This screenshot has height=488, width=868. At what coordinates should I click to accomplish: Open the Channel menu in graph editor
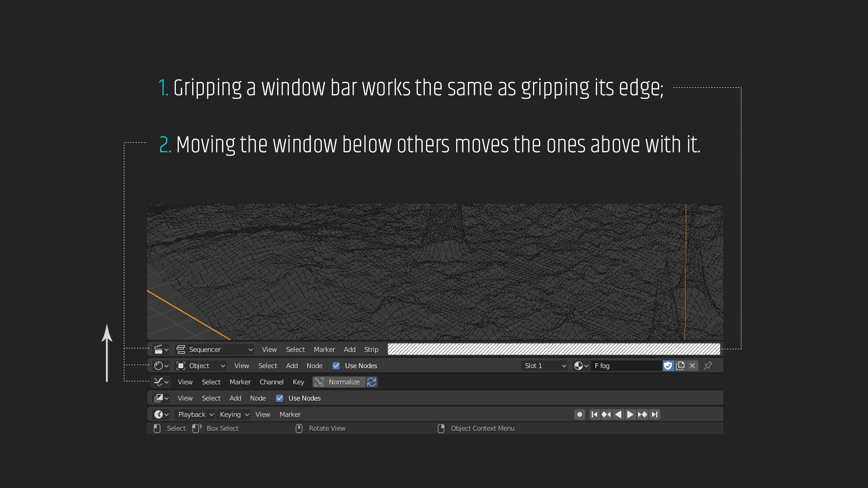click(272, 382)
